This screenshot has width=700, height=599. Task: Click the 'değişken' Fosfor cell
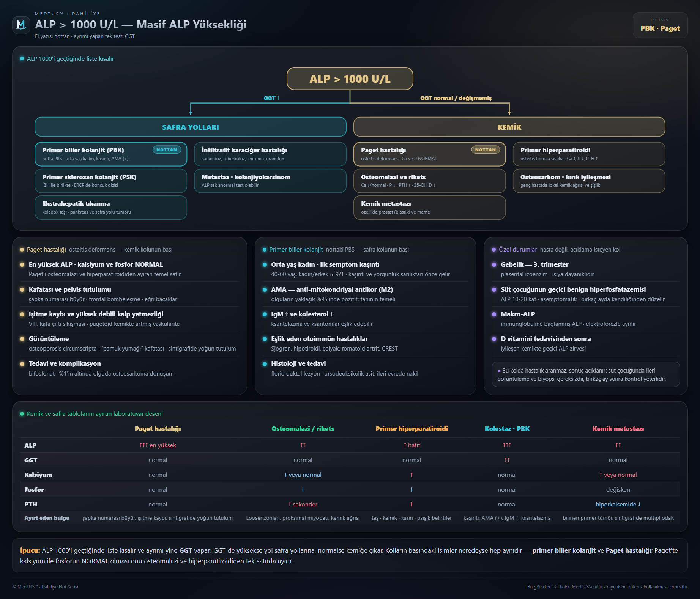pyautogui.click(x=618, y=489)
